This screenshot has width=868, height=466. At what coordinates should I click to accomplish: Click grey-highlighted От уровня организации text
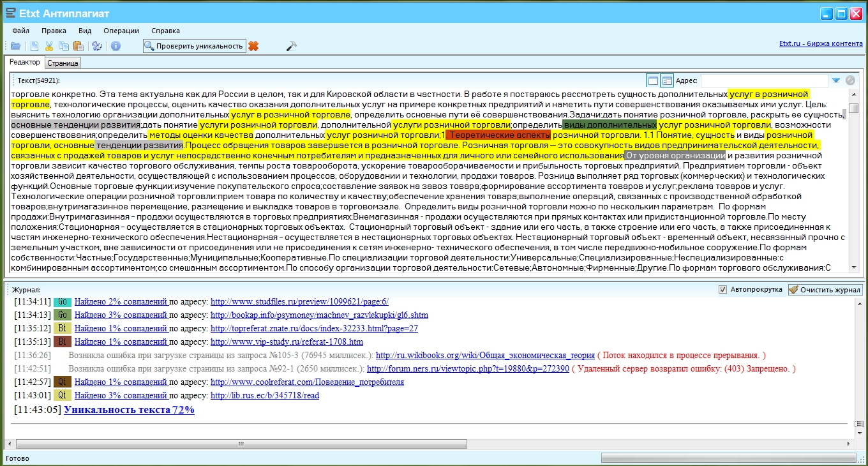click(675, 156)
